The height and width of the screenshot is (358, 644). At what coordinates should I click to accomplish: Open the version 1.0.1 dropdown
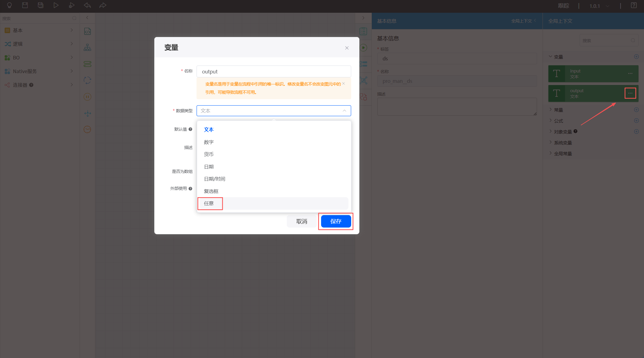tap(599, 6)
